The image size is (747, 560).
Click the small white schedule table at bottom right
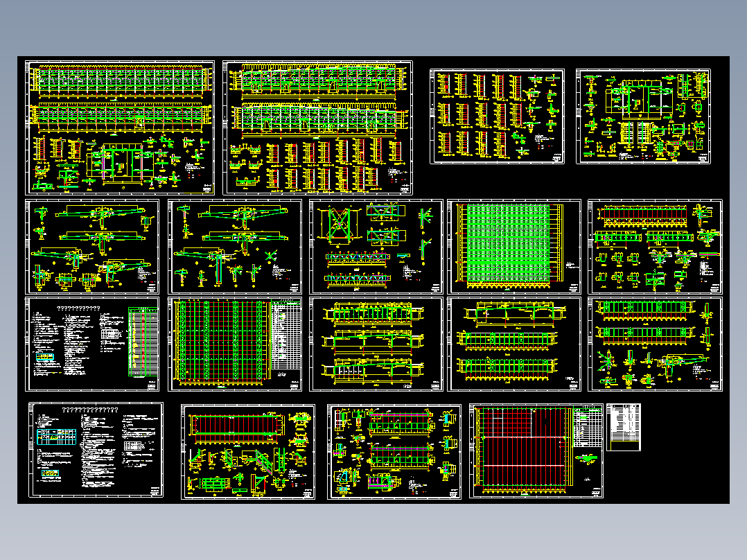point(624,427)
